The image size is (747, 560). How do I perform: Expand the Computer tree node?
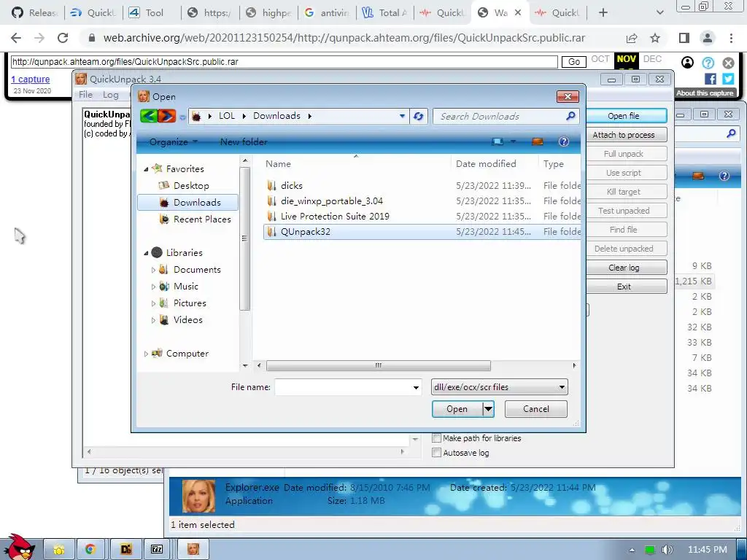[x=146, y=354]
